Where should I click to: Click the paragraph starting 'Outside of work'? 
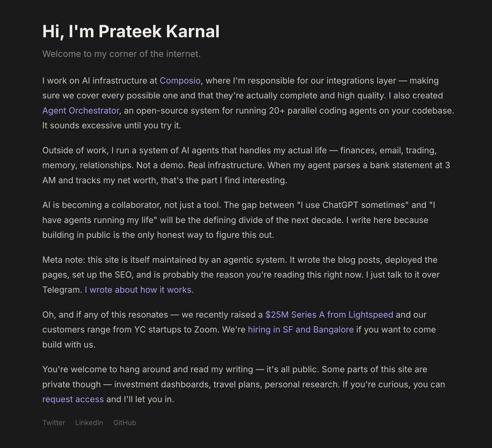coord(246,165)
